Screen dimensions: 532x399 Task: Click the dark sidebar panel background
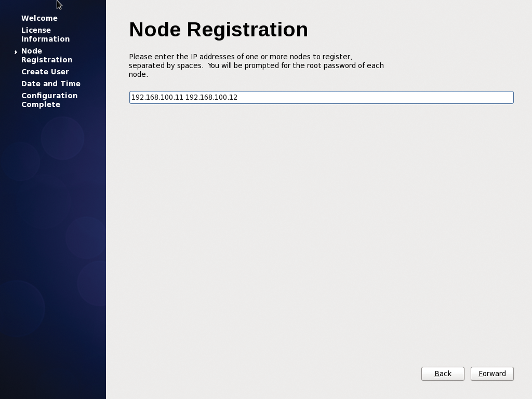coord(52,234)
